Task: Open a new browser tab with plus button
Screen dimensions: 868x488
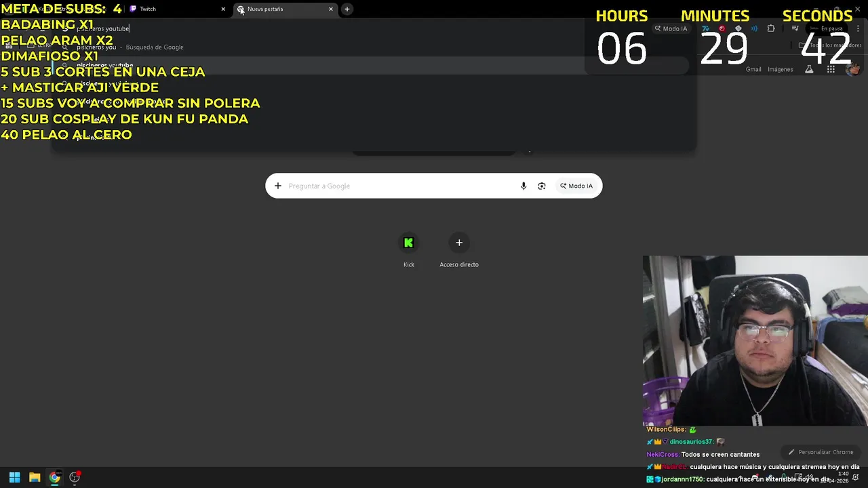Action: (x=347, y=9)
